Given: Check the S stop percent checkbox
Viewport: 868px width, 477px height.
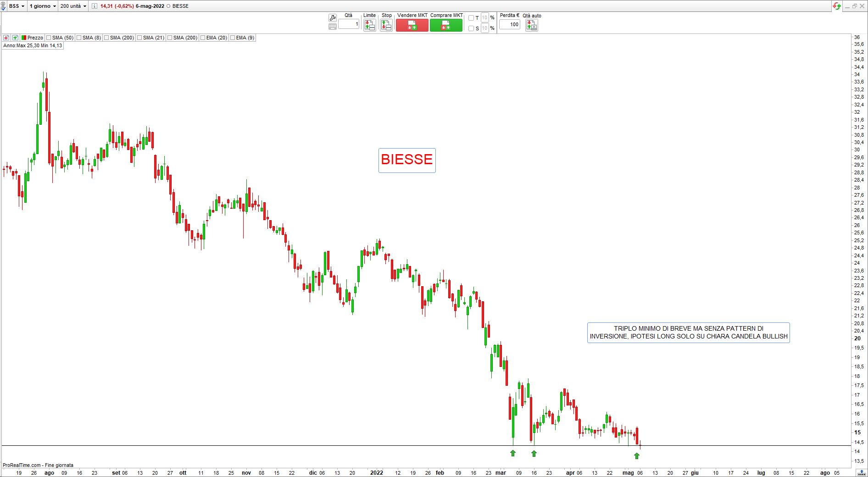Looking at the screenshot, I should point(471,28).
